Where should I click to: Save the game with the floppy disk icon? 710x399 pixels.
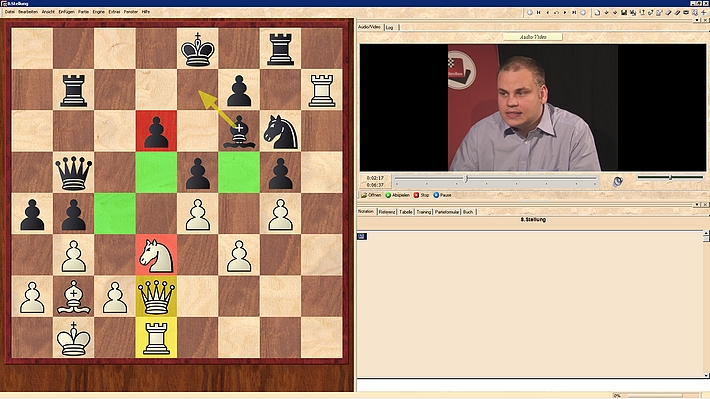(624, 12)
